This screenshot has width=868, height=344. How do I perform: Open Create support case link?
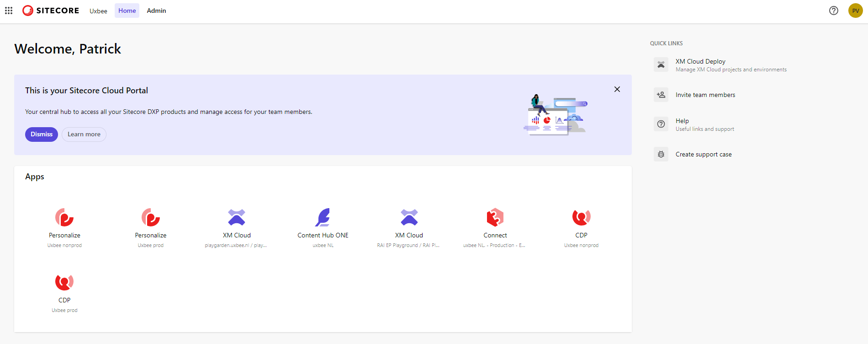[x=704, y=154]
